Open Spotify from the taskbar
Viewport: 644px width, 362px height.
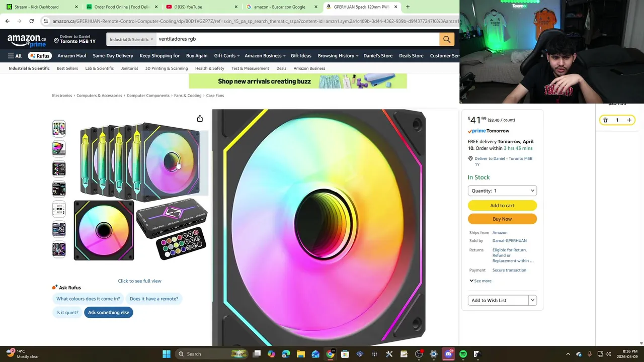(463, 354)
